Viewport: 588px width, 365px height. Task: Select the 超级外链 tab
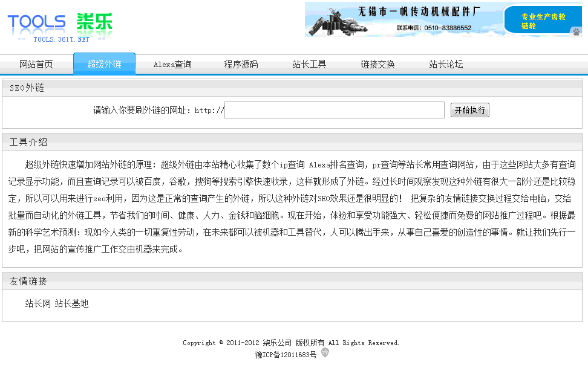point(104,64)
